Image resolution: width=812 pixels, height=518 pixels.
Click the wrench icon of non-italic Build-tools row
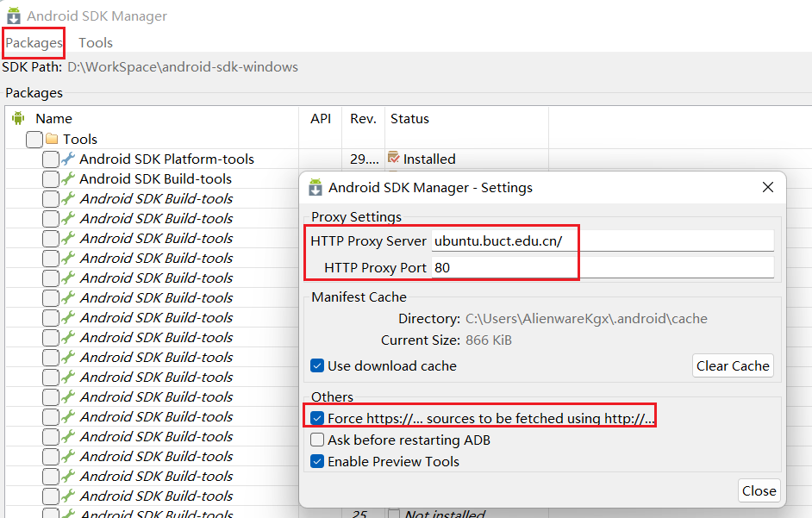point(68,178)
